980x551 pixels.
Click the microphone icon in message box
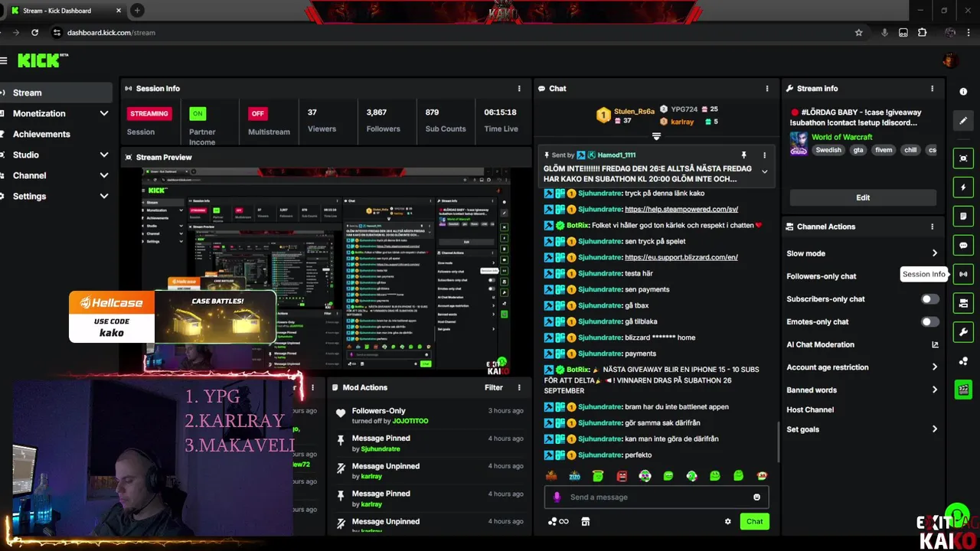(557, 497)
